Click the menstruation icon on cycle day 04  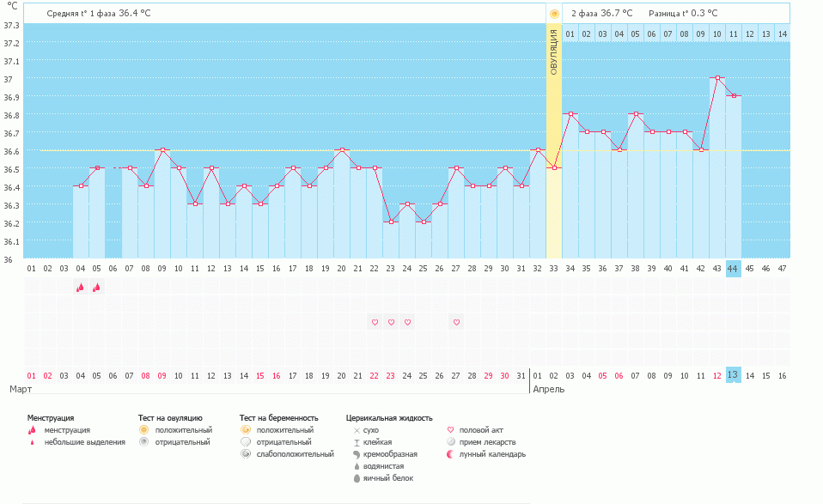[x=80, y=288]
